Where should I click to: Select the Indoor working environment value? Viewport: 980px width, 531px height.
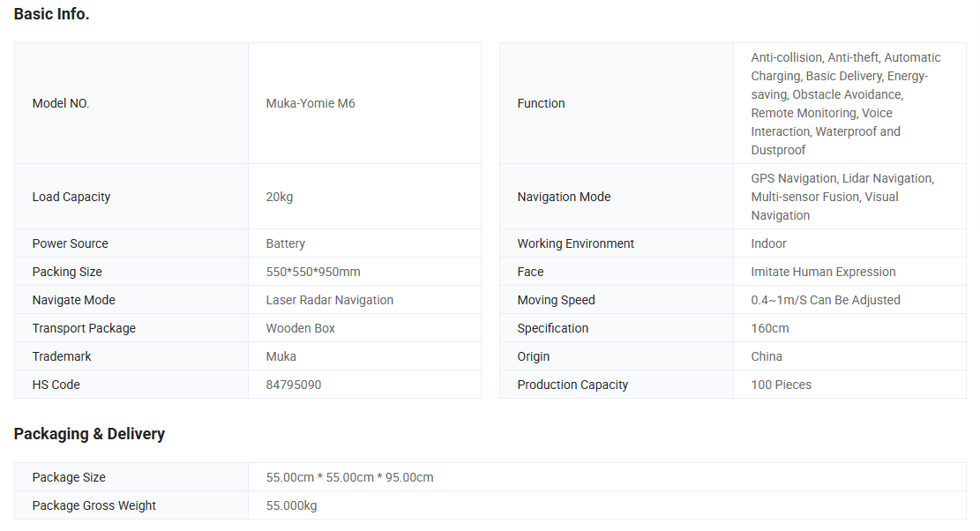click(769, 243)
